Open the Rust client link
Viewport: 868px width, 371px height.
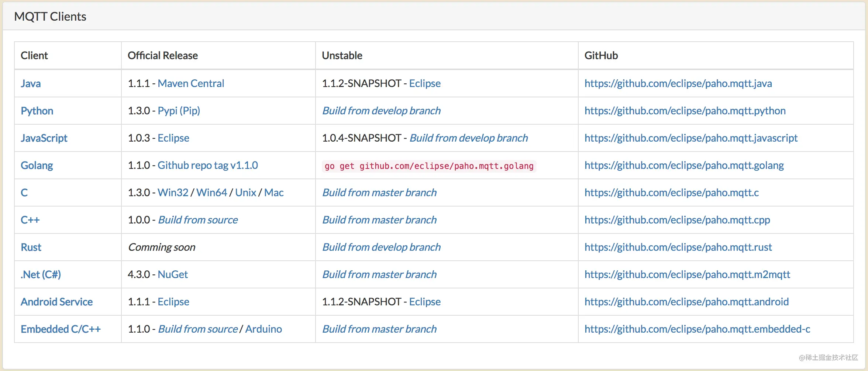[x=31, y=247]
